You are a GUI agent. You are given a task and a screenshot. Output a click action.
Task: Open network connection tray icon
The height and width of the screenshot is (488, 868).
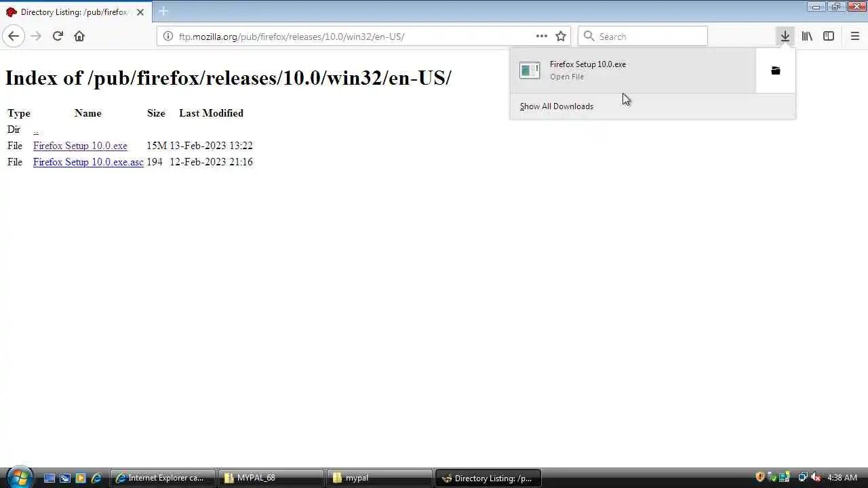[x=803, y=477]
